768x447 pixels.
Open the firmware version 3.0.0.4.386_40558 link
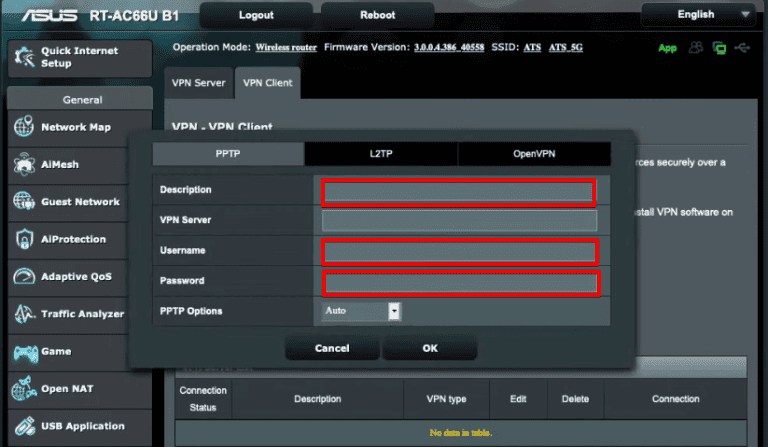pyautogui.click(x=449, y=47)
